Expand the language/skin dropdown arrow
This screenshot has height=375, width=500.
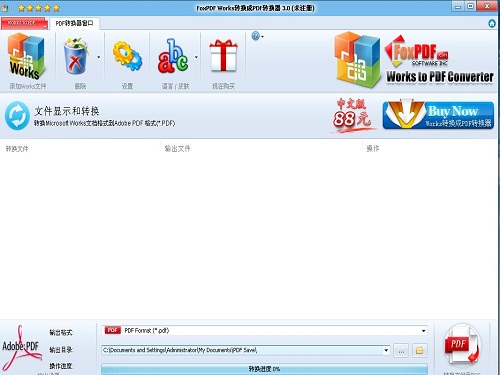(196, 57)
